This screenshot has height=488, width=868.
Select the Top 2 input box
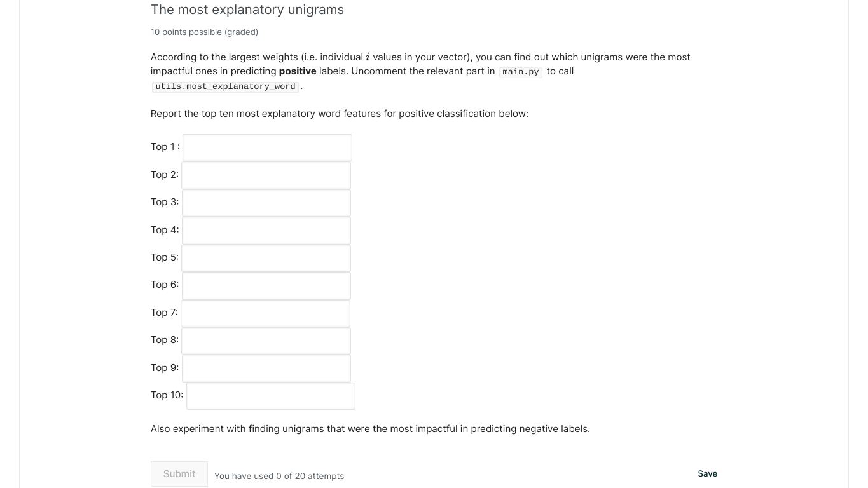[x=266, y=175]
